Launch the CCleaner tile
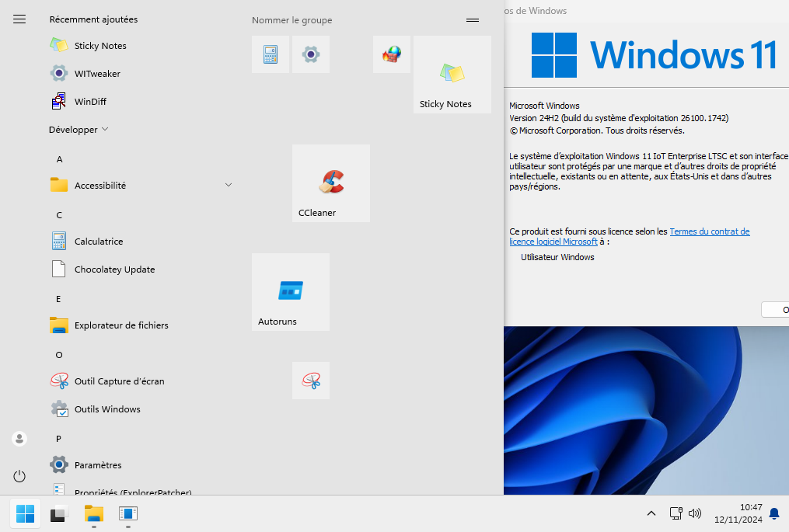Viewport: 789px width, 532px height. [x=331, y=183]
